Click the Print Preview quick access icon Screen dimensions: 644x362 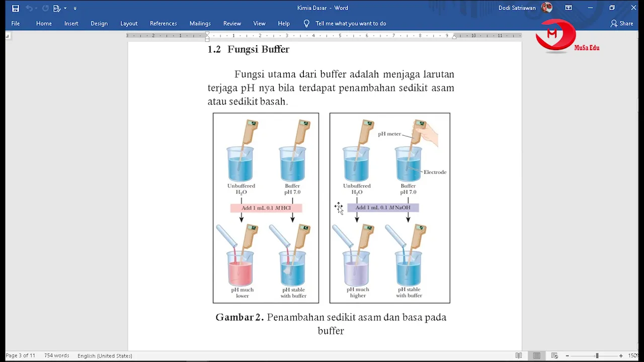click(x=57, y=8)
